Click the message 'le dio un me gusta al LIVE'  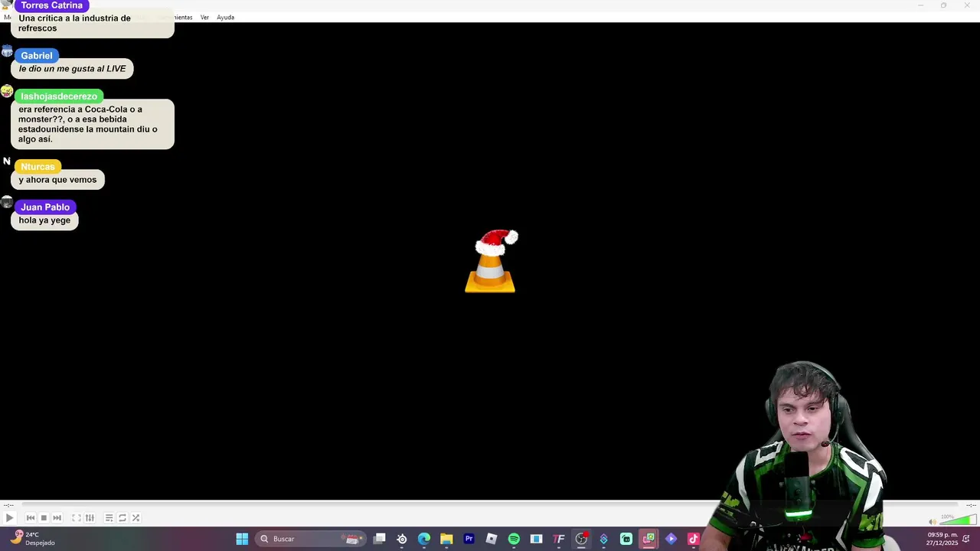coord(72,69)
